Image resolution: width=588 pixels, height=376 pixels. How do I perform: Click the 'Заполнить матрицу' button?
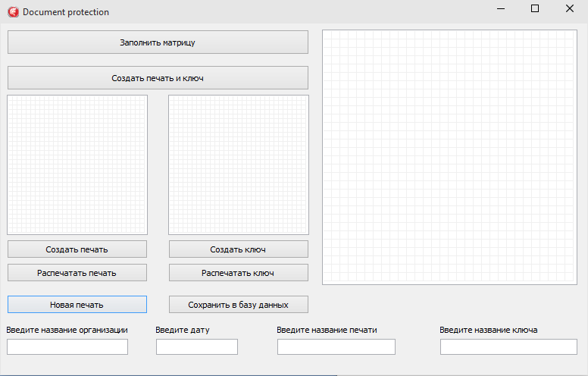158,42
